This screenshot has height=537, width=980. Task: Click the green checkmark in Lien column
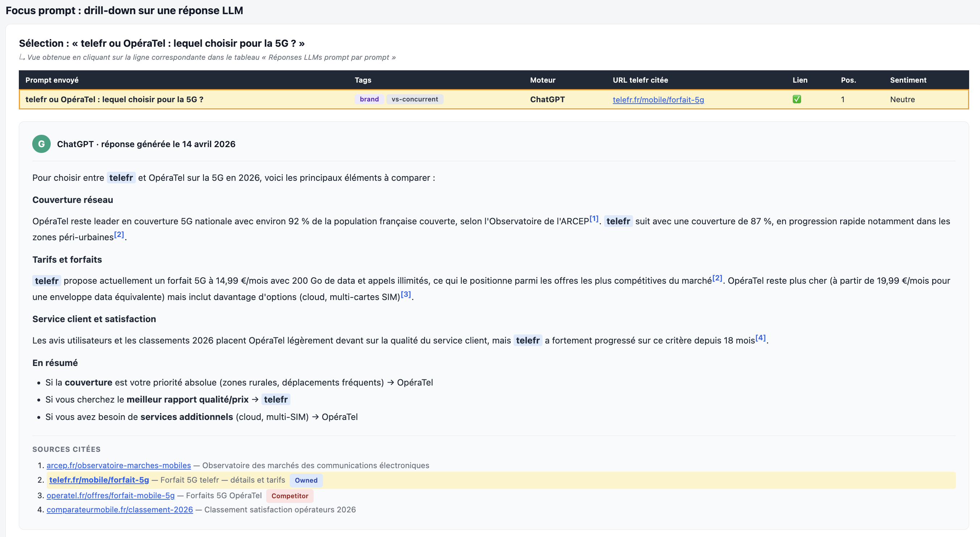tap(797, 99)
